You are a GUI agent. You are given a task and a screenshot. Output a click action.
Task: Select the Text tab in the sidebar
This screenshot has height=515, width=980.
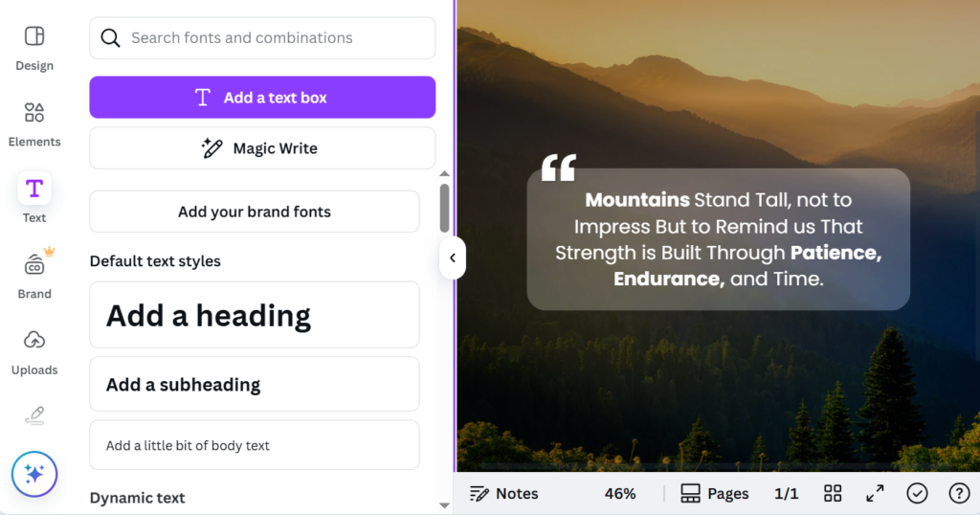click(34, 198)
